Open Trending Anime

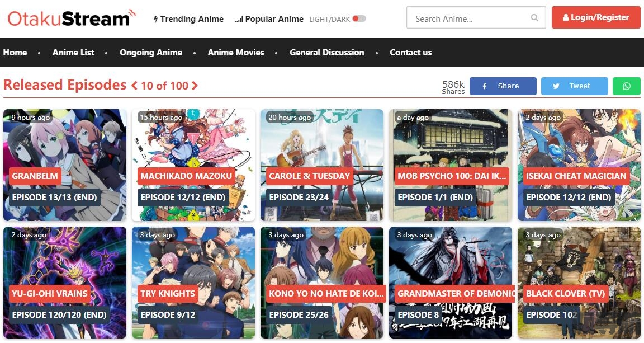[x=188, y=19]
